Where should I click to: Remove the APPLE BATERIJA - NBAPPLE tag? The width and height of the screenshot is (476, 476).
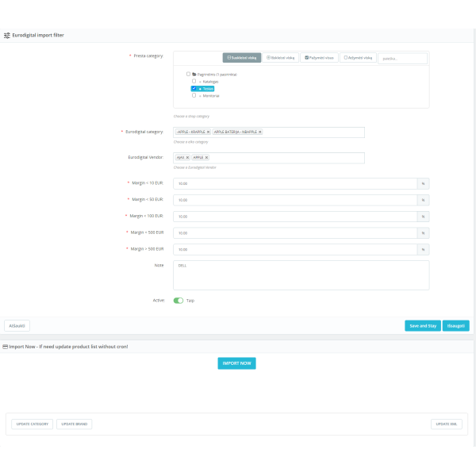coord(260,132)
